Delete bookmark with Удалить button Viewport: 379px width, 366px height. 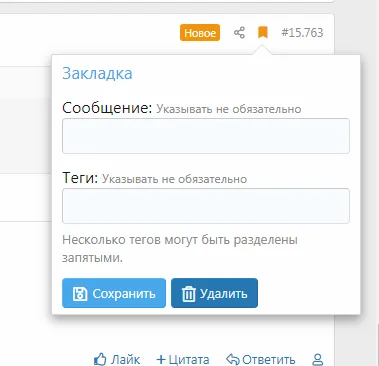(214, 293)
